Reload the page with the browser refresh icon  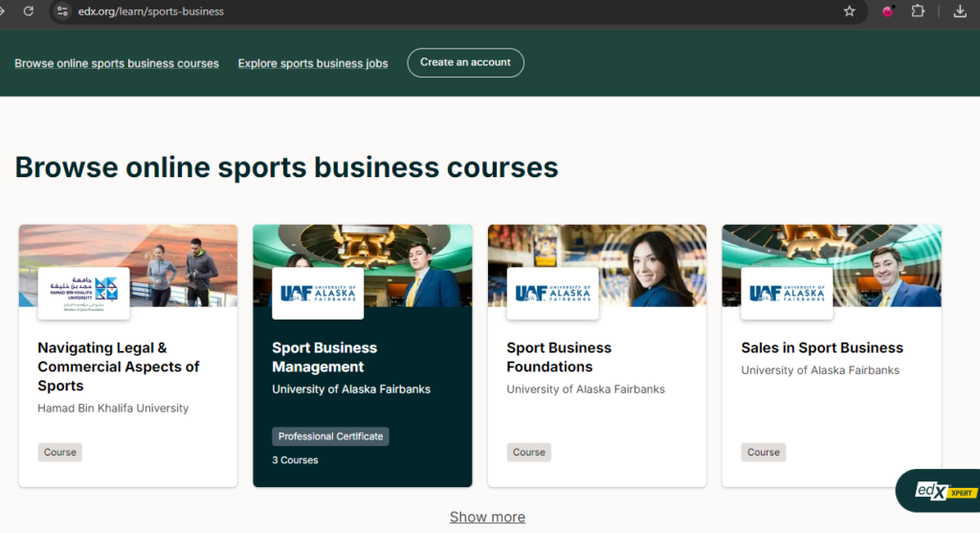[28, 11]
